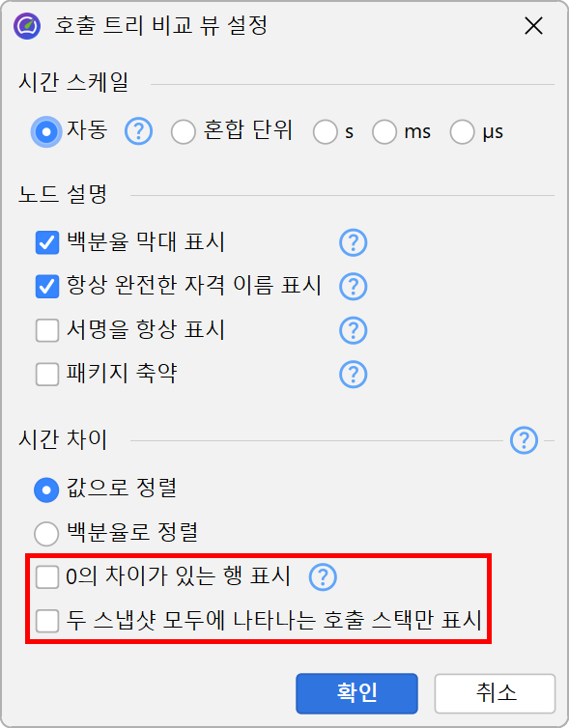569x728 pixels.
Task: Open help icon beside 자동 time scale
Action: click(138, 131)
